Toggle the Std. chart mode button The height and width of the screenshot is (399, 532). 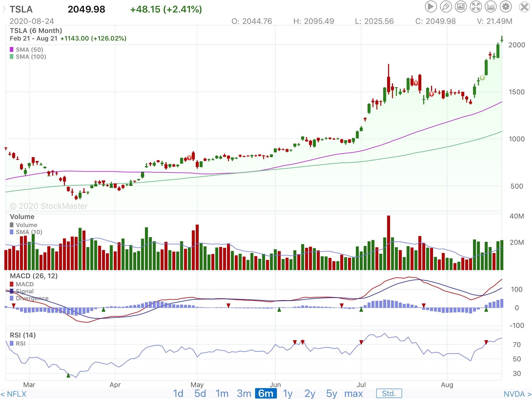coord(389,393)
